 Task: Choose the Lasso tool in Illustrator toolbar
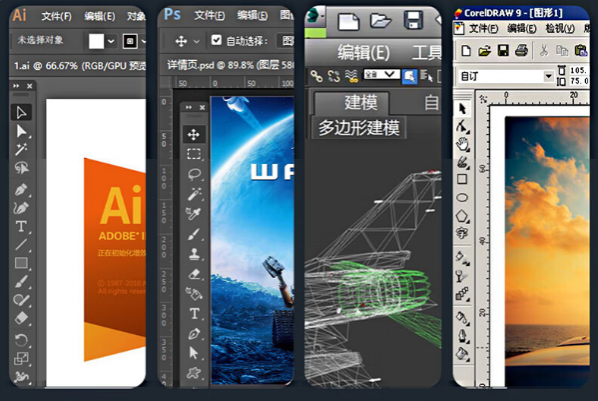coord(21,168)
